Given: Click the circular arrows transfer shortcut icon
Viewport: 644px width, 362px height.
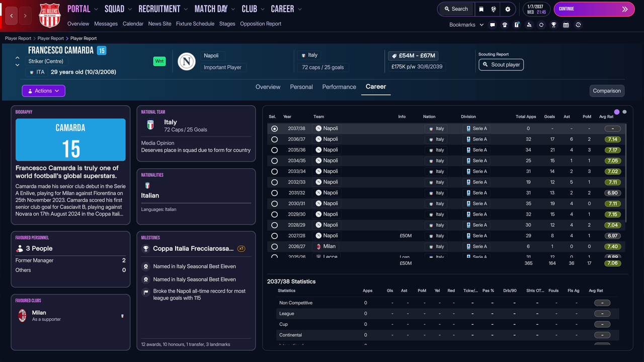Looking at the screenshot, I should pos(541,25).
